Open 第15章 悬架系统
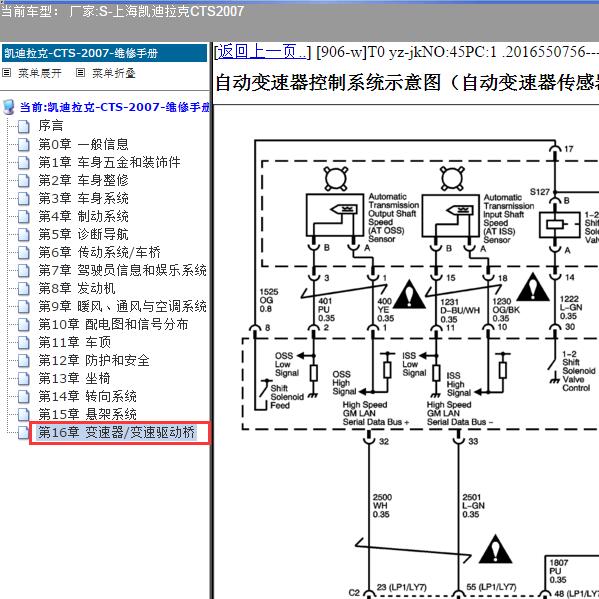Image resolution: width=599 pixels, height=599 pixels. tap(87, 414)
